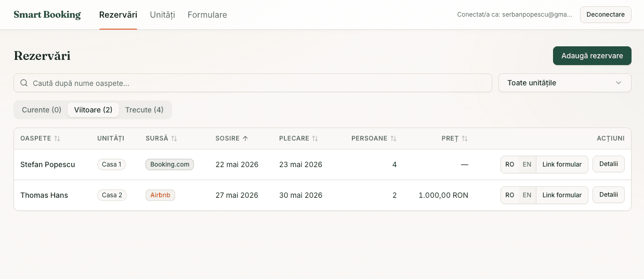This screenshot has width=644, height=279.
Task: Click the Rezervări page heading
Action: point(42,56)
